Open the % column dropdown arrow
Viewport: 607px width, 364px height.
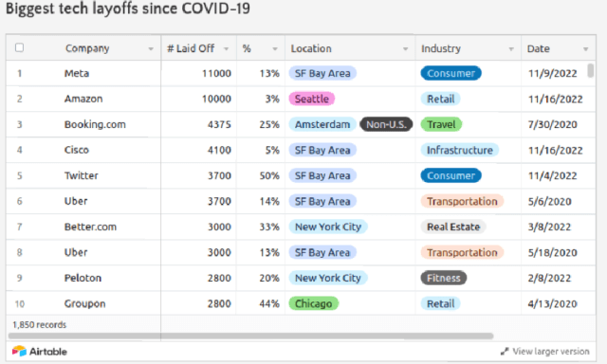(x=275, y=49)
